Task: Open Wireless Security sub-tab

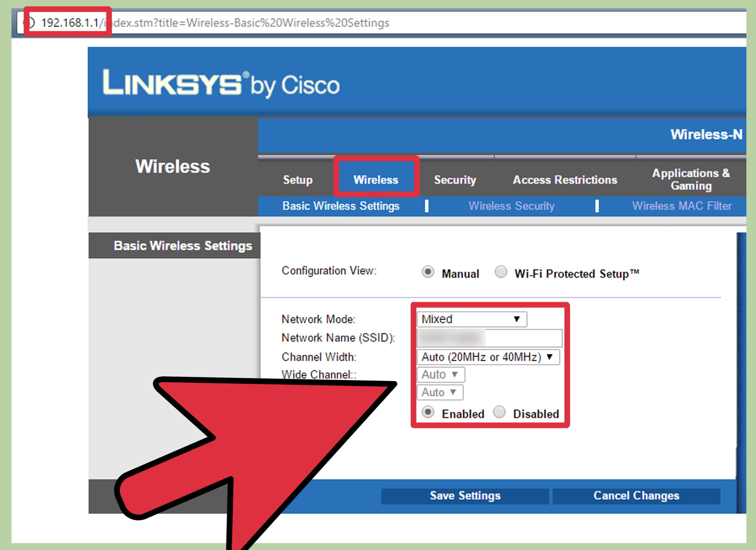Action: pos(511,206)
